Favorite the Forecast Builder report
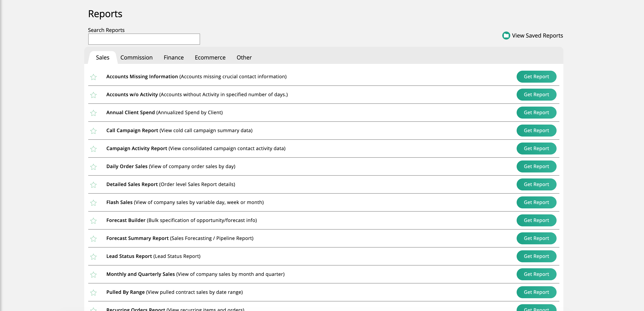The width and height of the screenshot is (644, 311). pos(93,221)
